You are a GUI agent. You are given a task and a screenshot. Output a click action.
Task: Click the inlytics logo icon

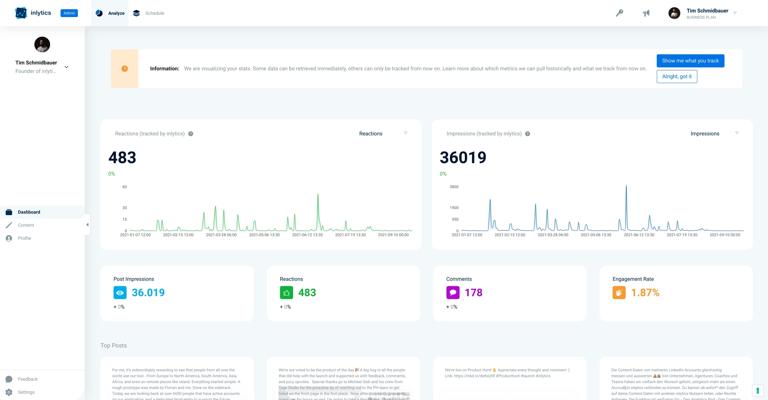pyautogui.click(x=21, y=13)
